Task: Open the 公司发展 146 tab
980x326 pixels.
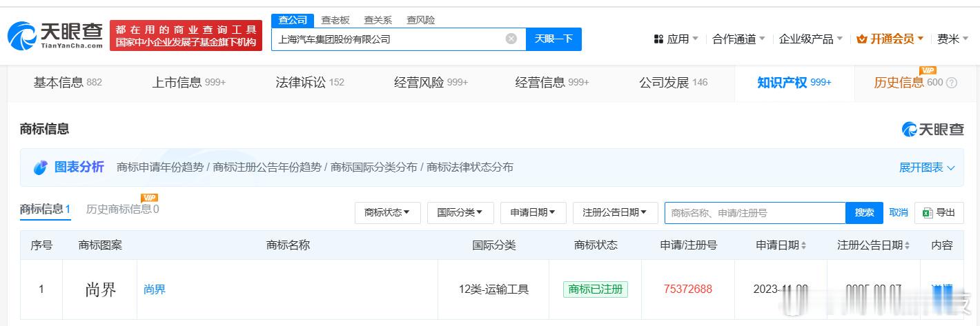Action: coord(674,83)
